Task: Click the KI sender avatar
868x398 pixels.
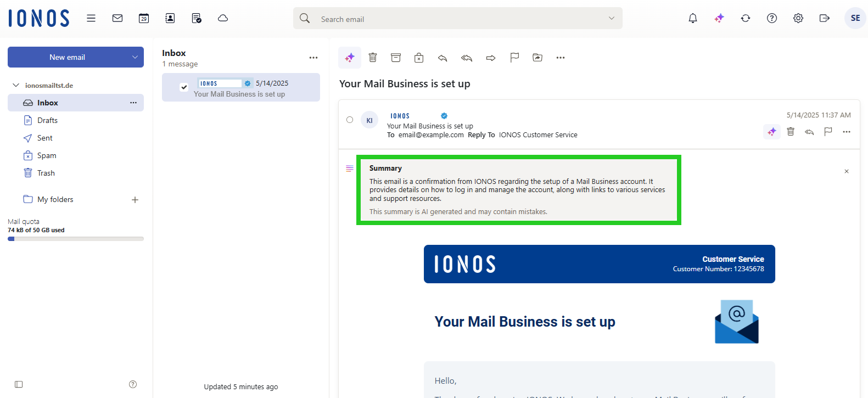Action: click(x=369, y=120)
